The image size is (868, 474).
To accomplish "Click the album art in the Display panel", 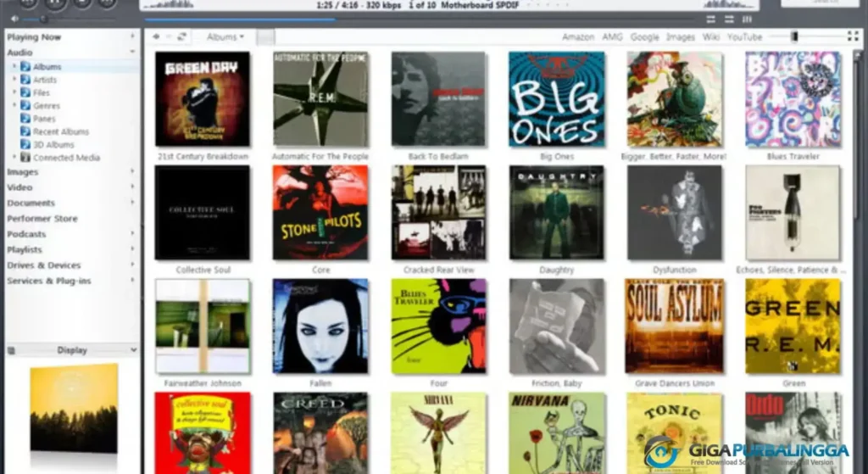I will [x=74, y=409].
